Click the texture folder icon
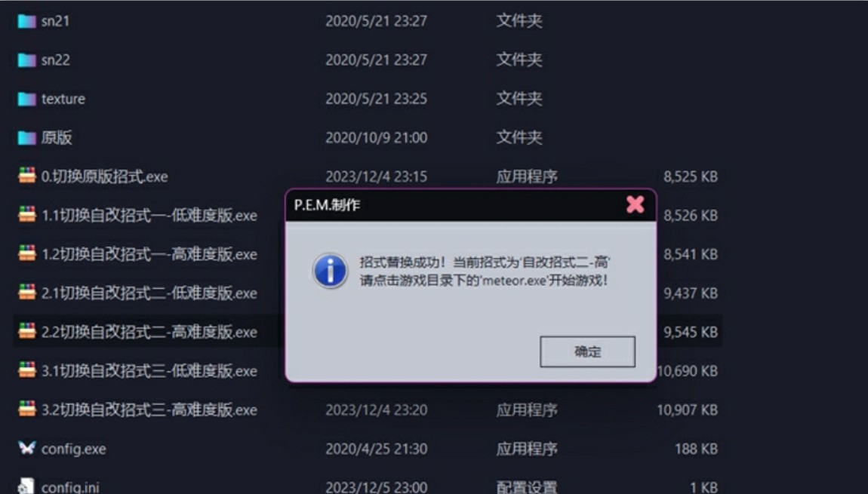This screenshot has width=868, height=494. pyautogui.click(x=26, y=99)
